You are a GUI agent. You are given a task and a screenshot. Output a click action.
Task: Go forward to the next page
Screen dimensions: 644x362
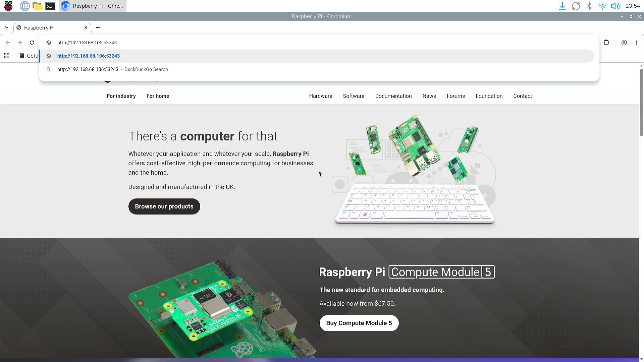coord(20,43)
